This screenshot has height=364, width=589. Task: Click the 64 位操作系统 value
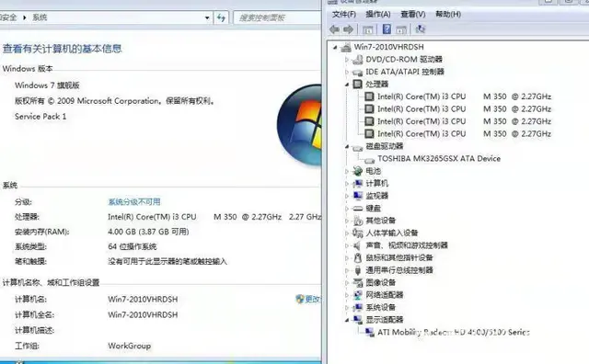(133, 246)
